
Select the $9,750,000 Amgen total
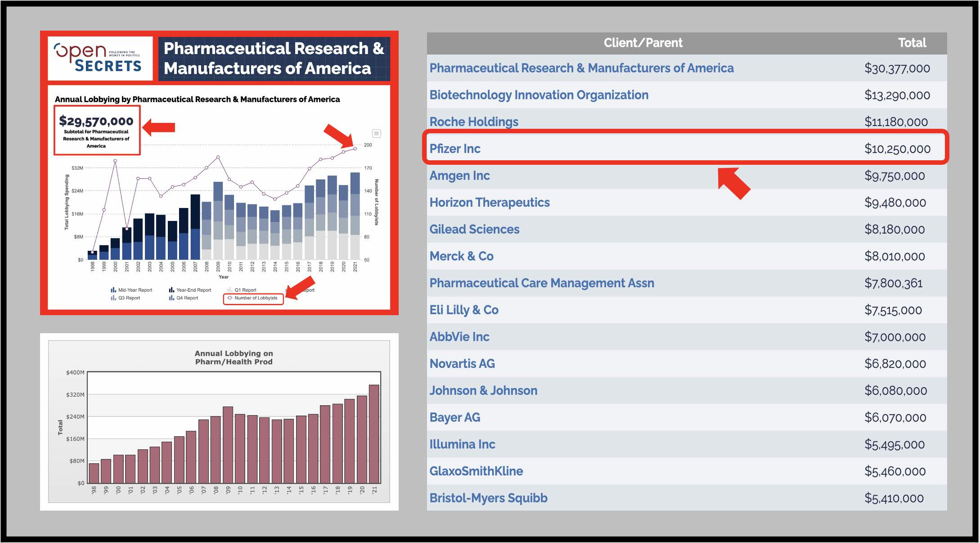click(895, 176)
